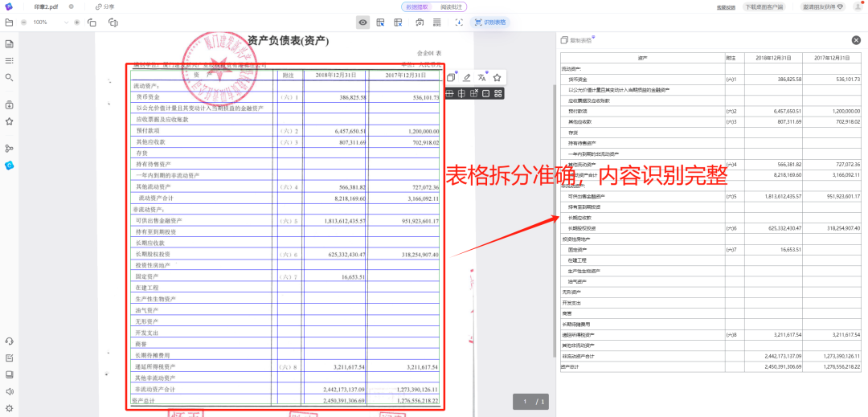Open the outline list icon in sidebar
868x417 pixels.
tap(9, 61)
